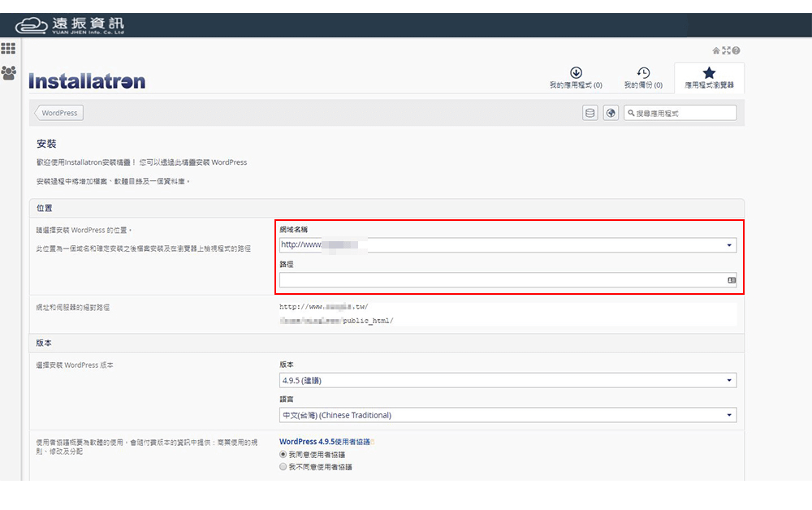
Task: Toggle fullscreen with the expand arrows icon
Action: pyautogui.click(x=726, y=50)
